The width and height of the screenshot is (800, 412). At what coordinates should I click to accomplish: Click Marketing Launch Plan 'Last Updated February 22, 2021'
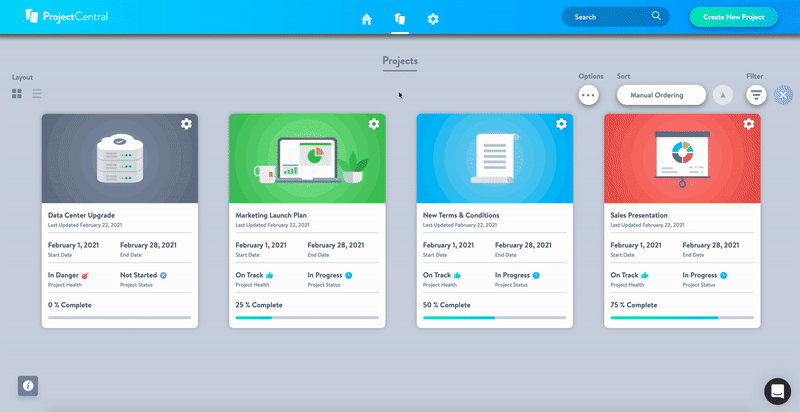(x=272, y=225)
